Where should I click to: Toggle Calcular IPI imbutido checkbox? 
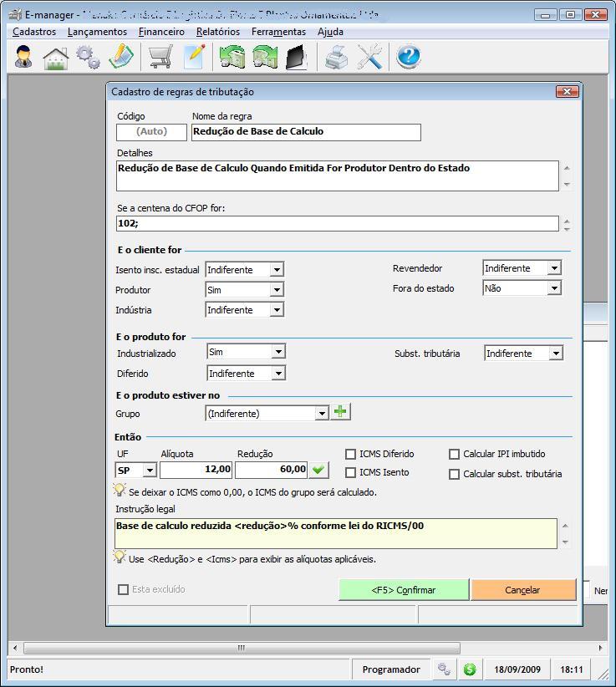pos(455,454)
